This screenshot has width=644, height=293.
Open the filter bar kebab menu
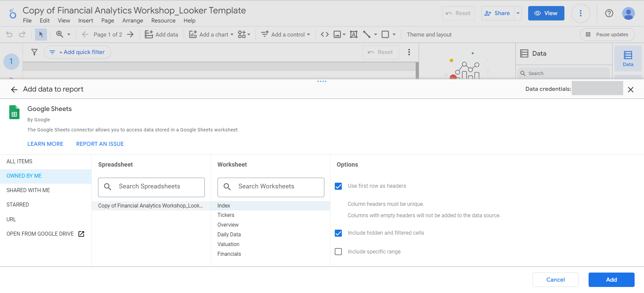409,52
